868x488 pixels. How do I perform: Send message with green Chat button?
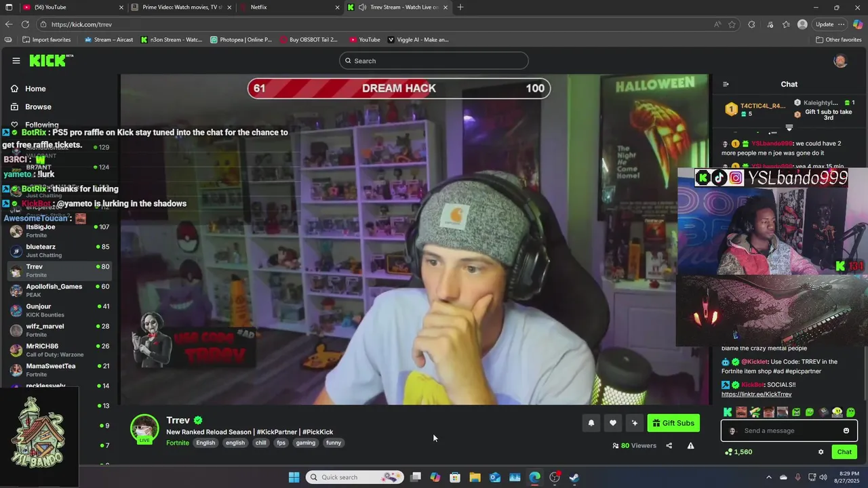click(844, 452)
